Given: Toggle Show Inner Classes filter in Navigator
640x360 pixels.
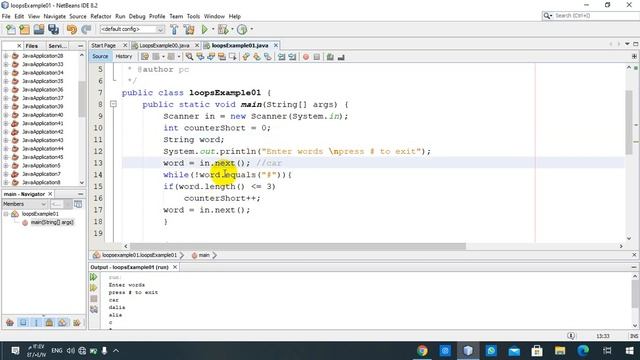Looking at the screenshot, I should coord(62,322).
